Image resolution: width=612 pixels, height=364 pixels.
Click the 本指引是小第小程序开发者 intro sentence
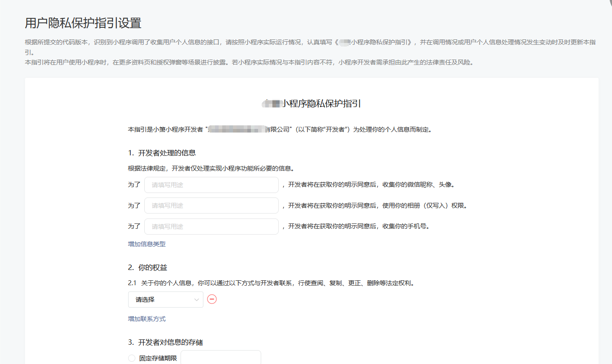280,129
